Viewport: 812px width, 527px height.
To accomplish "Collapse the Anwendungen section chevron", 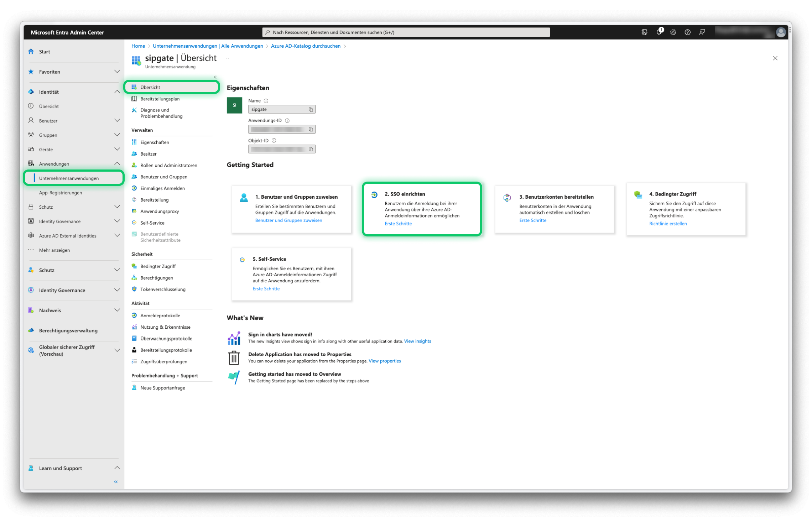I will (118, 164).
